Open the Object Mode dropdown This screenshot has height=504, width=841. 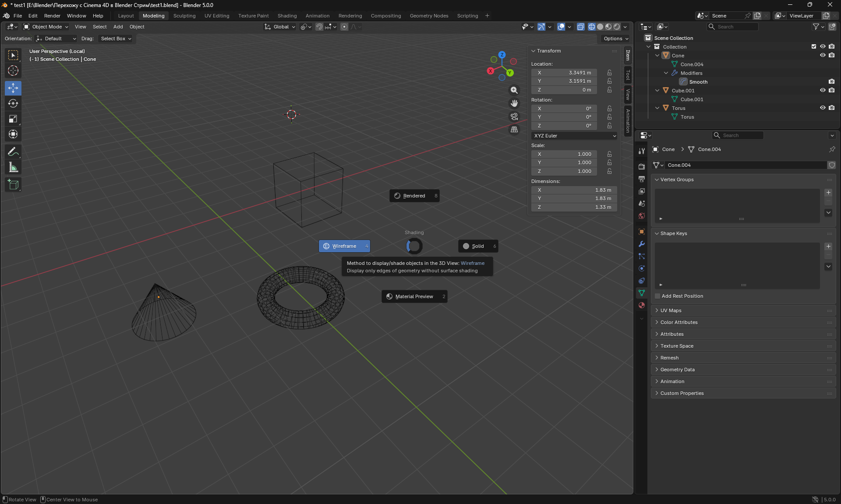click(x=46, y=27)
